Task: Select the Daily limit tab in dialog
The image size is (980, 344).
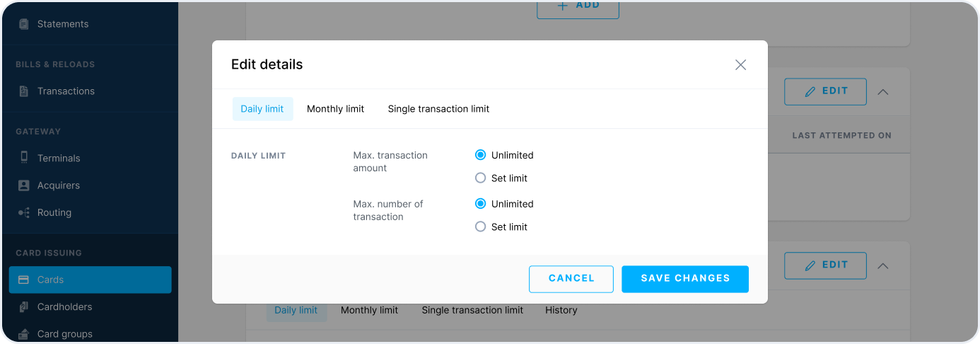Action: [x=262, y=109]
